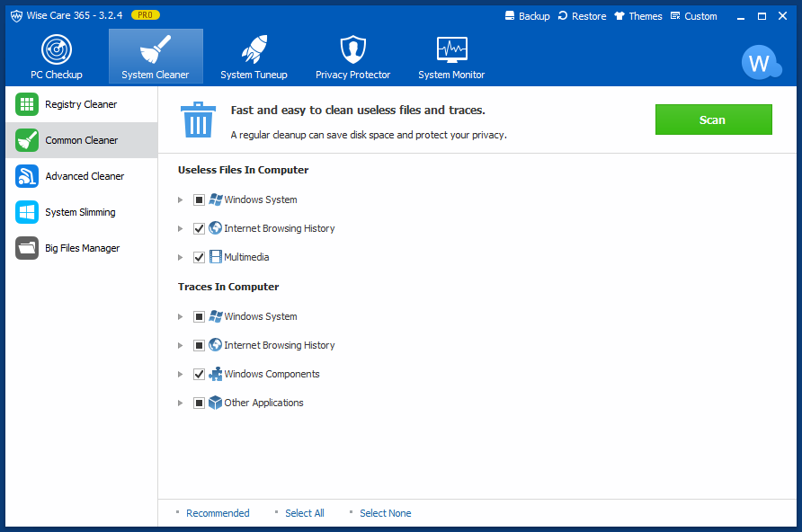Image resolution: width=802 pixels, height=532 pixels.
Task: Expand Internet Browsing History under Traces
Action: point(180,345)
